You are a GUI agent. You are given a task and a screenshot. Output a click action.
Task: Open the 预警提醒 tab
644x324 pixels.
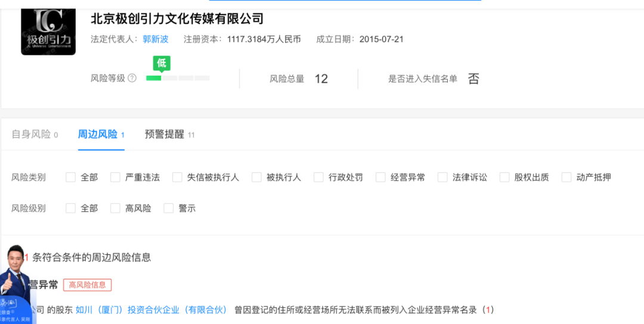(x=169, y=134)
